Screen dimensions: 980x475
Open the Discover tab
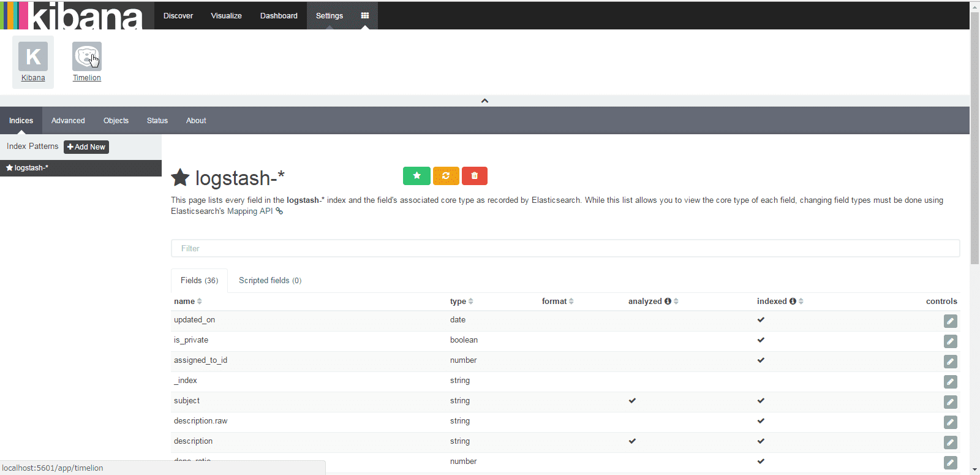click(178, 16)
